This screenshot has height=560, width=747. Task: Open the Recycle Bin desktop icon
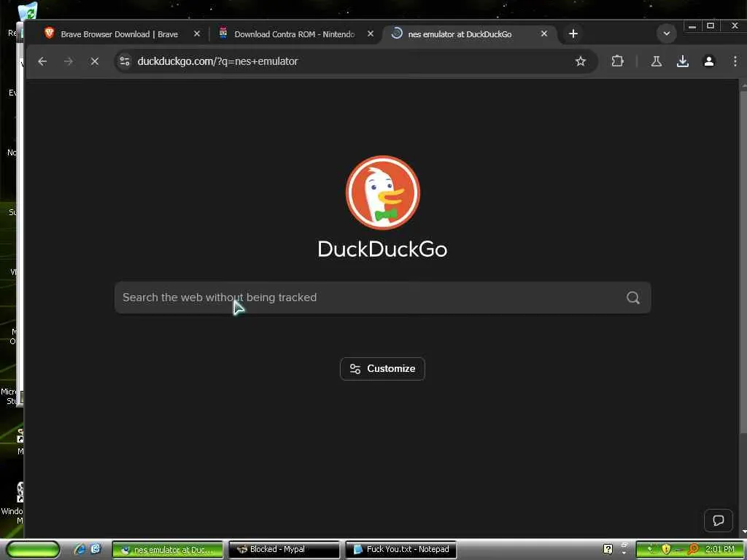pyautogui.click(x=27, y=10)
